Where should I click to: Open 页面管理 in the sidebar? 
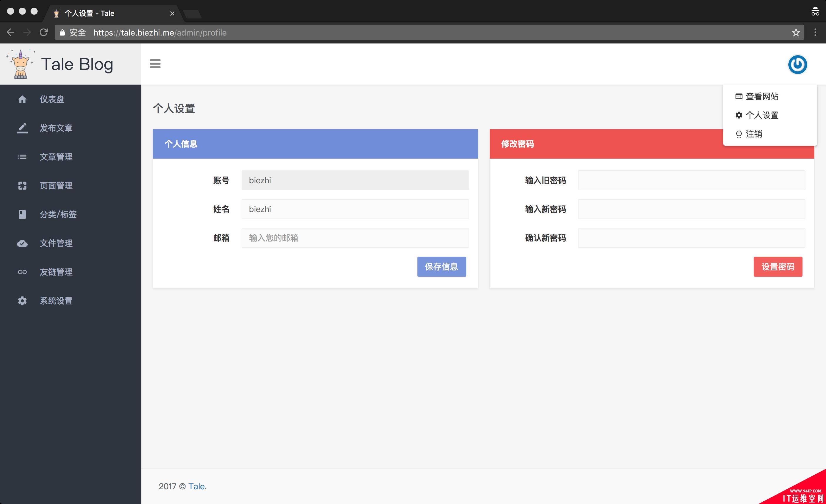point(56,186)
